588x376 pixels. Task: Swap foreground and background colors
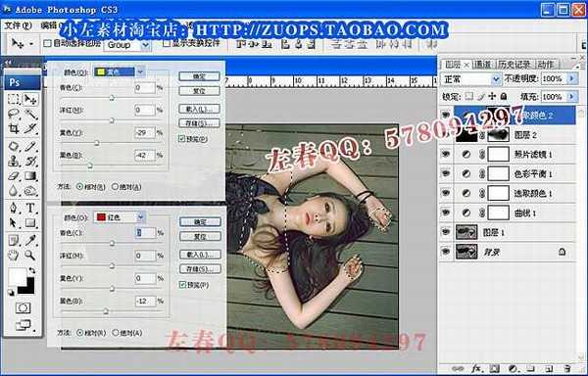pyautogui.click(x=32, y=270)
